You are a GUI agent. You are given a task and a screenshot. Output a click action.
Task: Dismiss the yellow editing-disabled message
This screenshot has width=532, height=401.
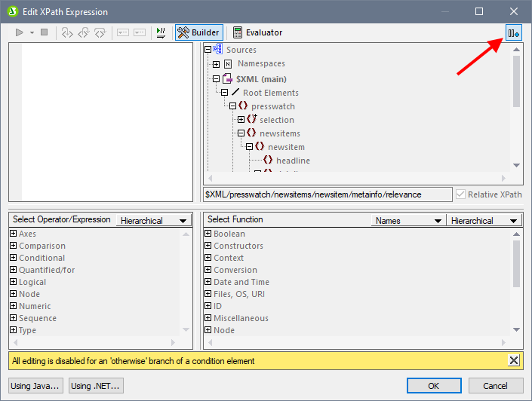coord(514,360)
